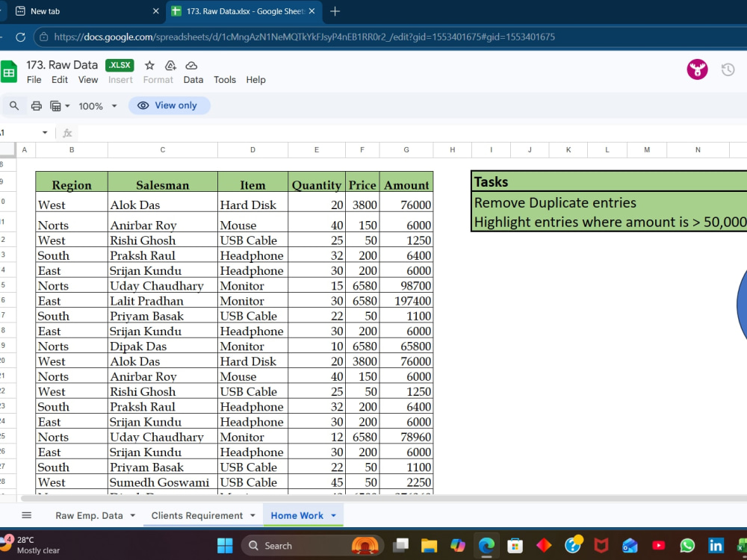Select the Salesman header cell

[x=162, y=182]
